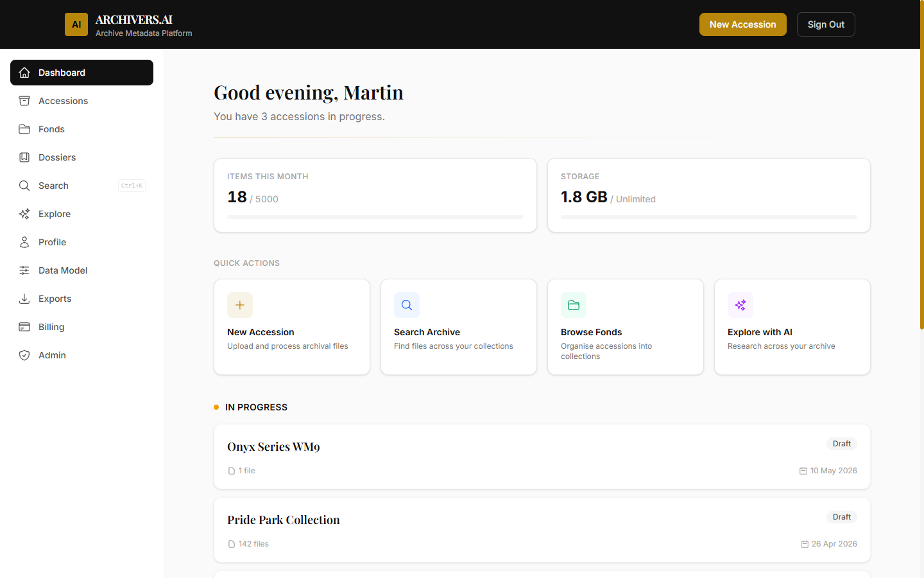Click the '1 file' text

point(247,471)
